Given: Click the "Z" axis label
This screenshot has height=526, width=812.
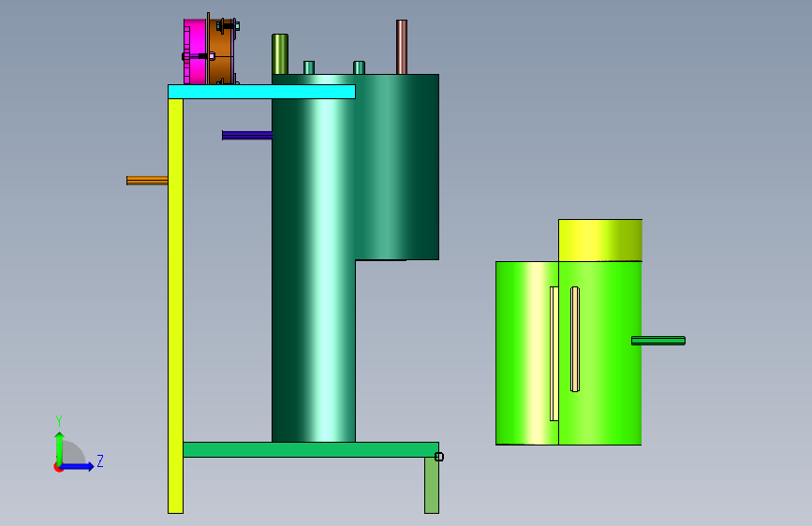Looking at the screenshot, I should 100,460.
